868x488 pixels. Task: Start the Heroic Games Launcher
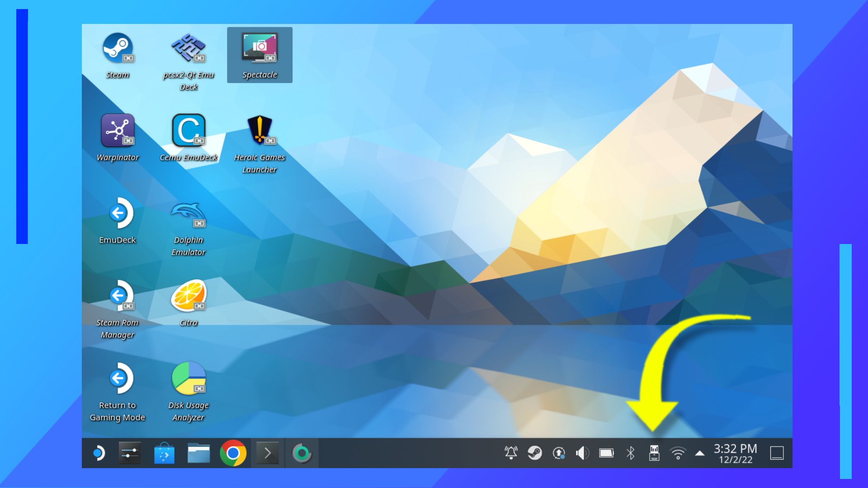[260, 131]
